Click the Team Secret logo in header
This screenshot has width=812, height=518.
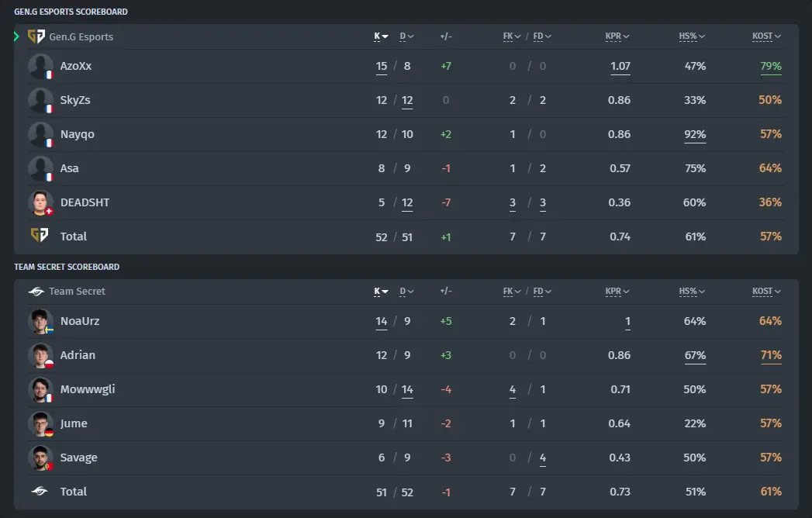[36, 292]
